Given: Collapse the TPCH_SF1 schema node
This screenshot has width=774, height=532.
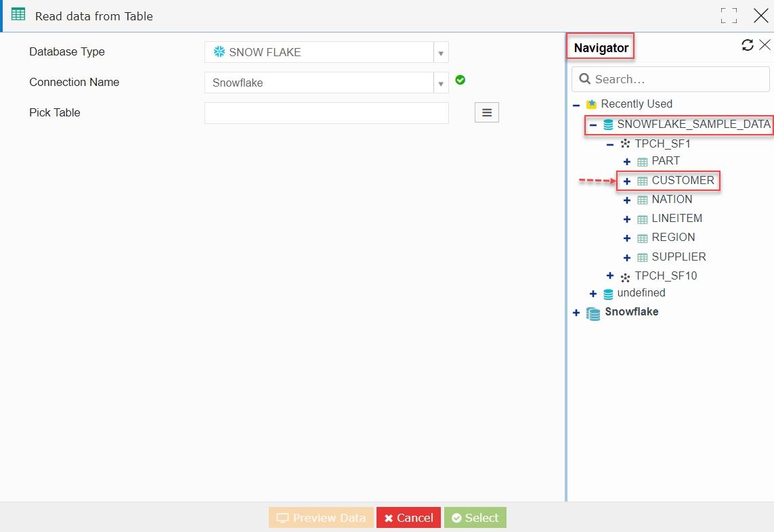Looking at the screenshot, I should [609, 143].
